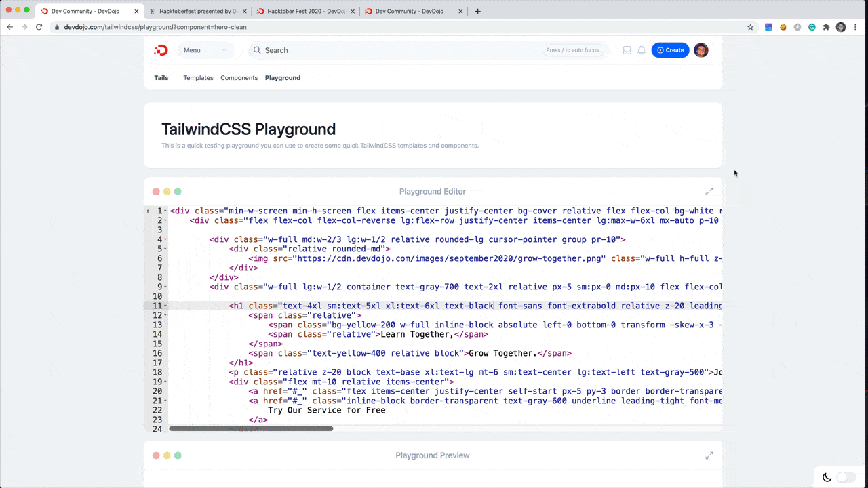Screen dimensions: 868x488
Task: Open the user profile avatar
Action: 701,50
